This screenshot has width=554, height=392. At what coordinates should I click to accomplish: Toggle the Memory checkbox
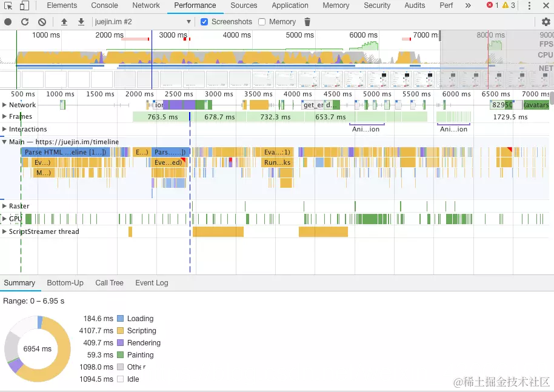pos(262,22)
